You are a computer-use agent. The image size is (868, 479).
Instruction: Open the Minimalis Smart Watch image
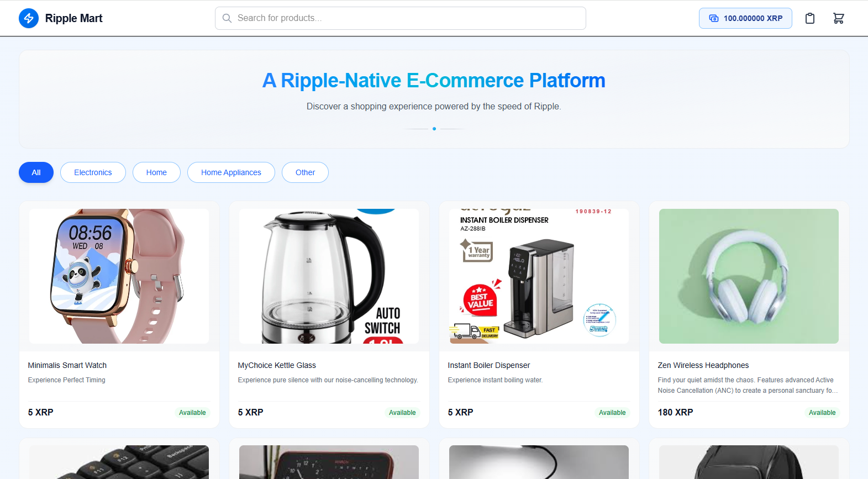click(119, 276)
